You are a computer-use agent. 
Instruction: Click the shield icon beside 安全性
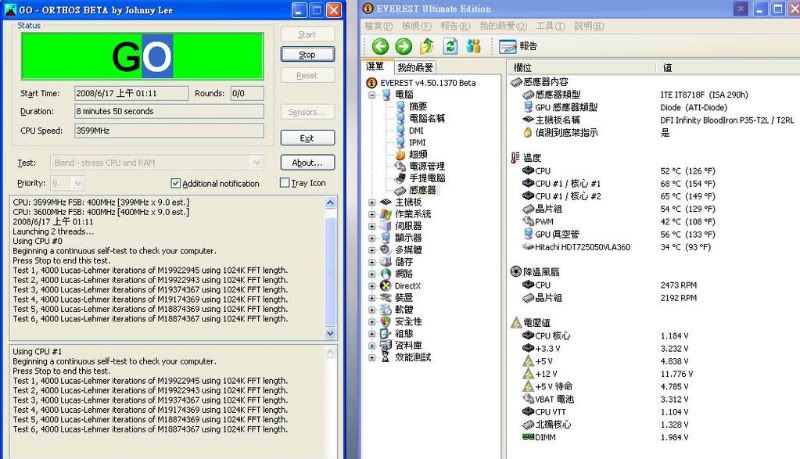click(x=386, y=321)
